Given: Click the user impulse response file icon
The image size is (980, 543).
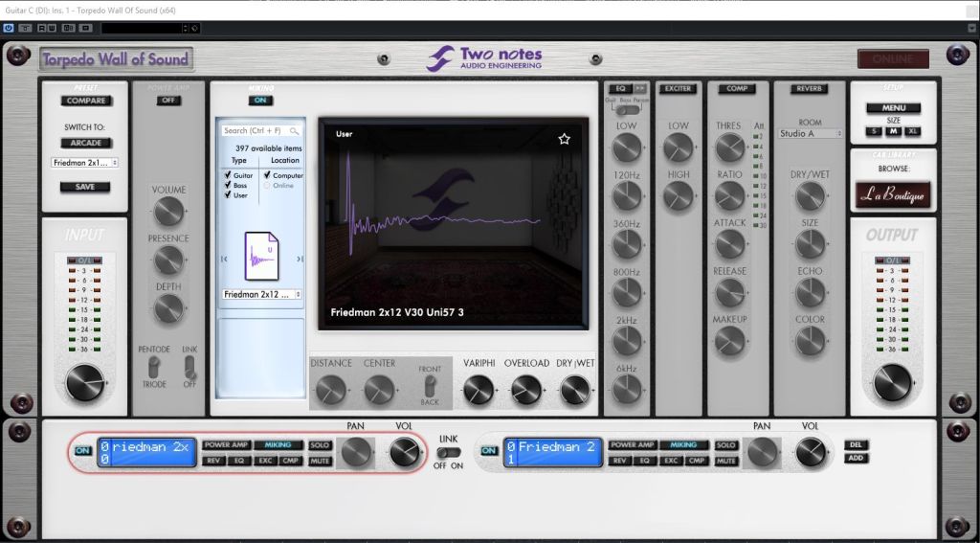Looking at the screenshot, I should click(262, 257).
